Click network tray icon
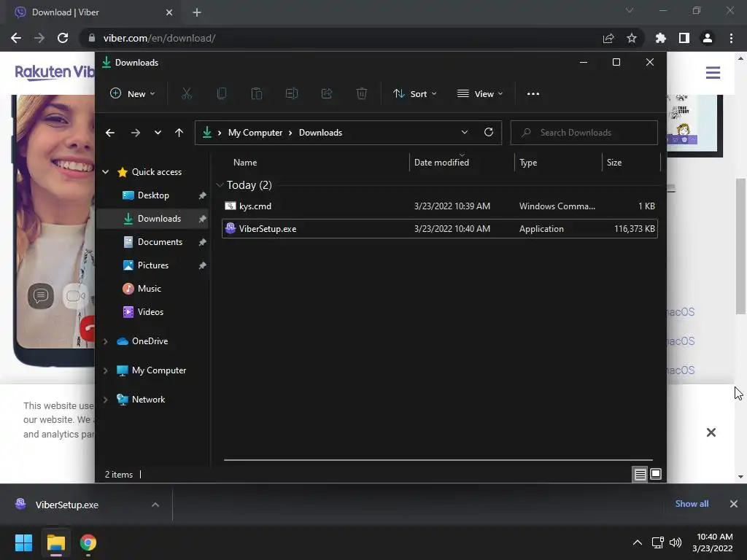 (x=658, y=542)
